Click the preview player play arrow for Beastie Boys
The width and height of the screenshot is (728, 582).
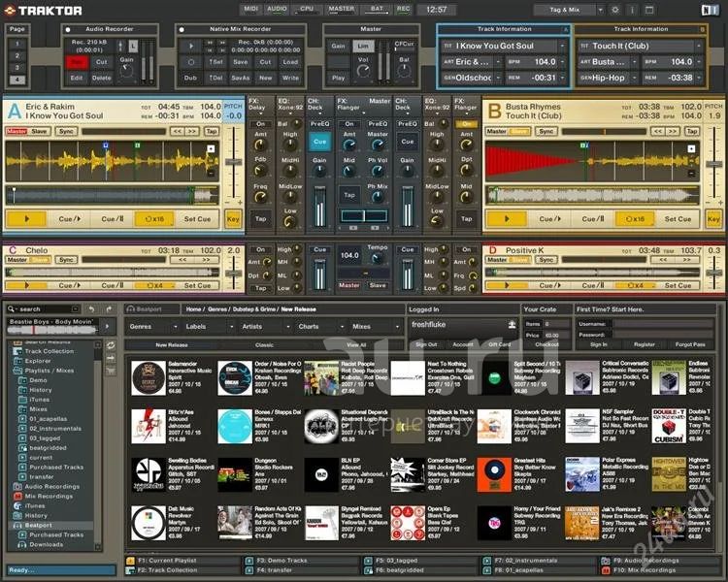[x=108, y=327]
